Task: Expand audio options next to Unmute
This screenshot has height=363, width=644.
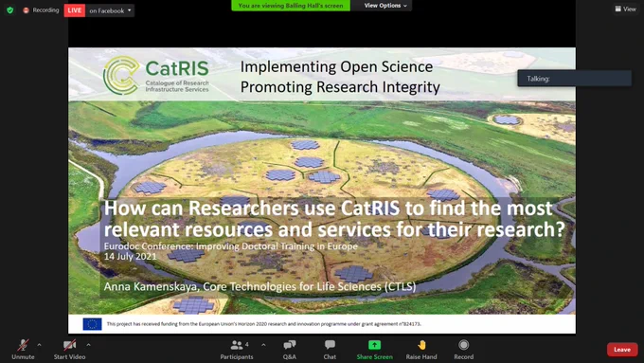Action: coord(39,345)
